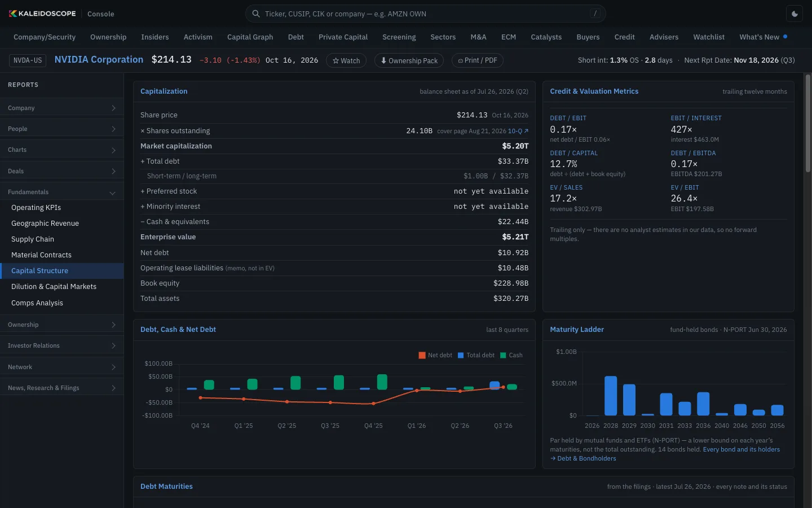Open the Credit menu
The image size is (812, 508).
coord(625,37)
